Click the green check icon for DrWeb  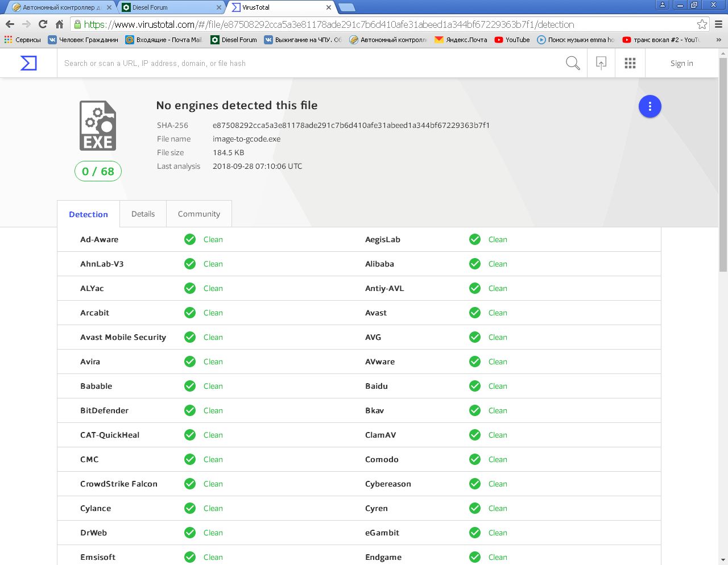(190, 533)
